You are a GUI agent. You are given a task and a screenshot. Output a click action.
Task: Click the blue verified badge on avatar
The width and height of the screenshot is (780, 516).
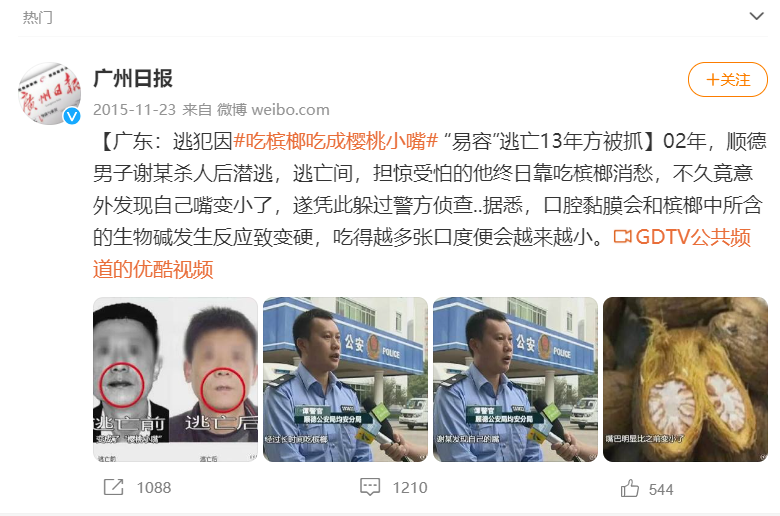coord(72,116)
